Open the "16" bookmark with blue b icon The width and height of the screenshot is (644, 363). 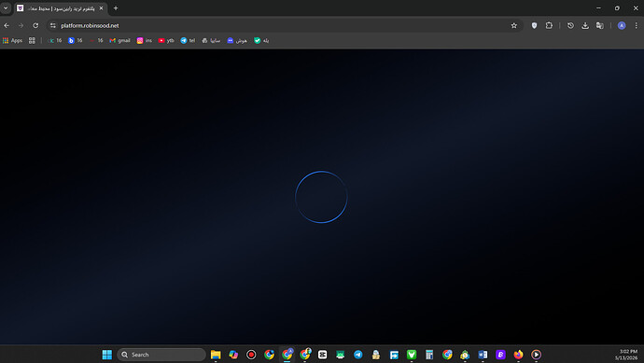coord(75,40)
